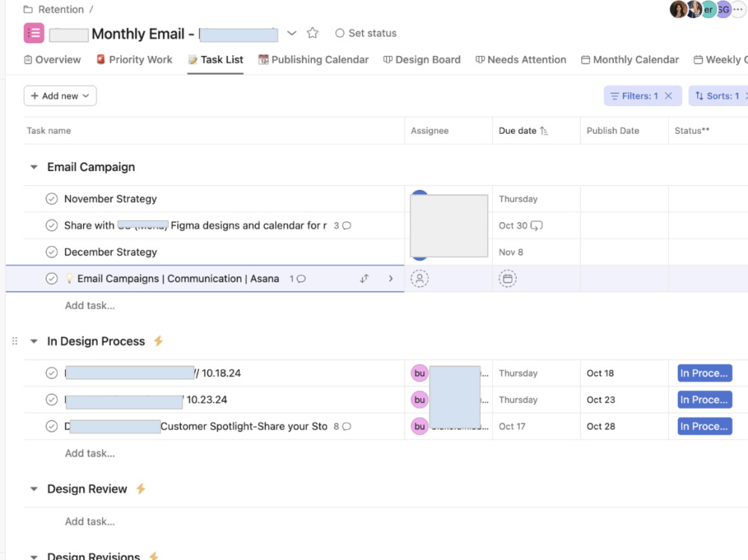Switch to Priority Work tab
The height and width of the screenshot is (560, 748).
(x=135, y=60)
